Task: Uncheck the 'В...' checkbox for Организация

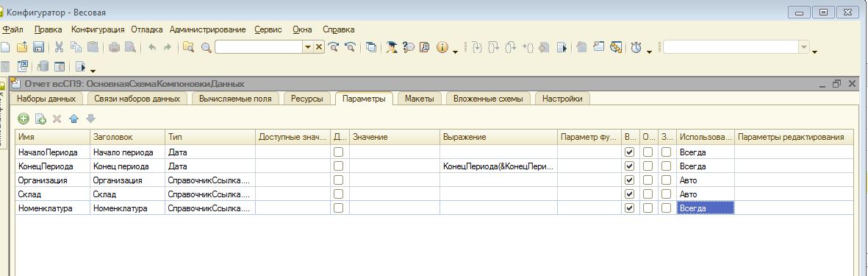Action: click(629, 180)
